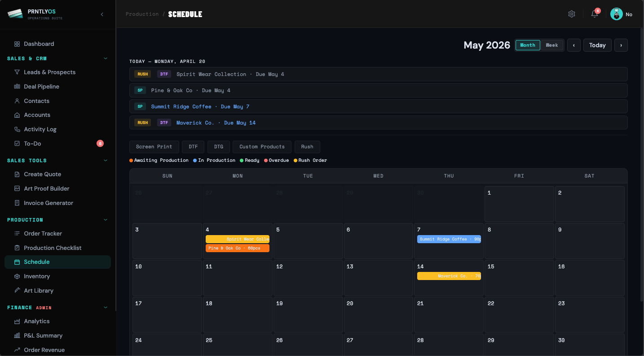Click the Order Revenue trend icon
The height and width of the screenshot is (356, 644).
pos(17,350)
